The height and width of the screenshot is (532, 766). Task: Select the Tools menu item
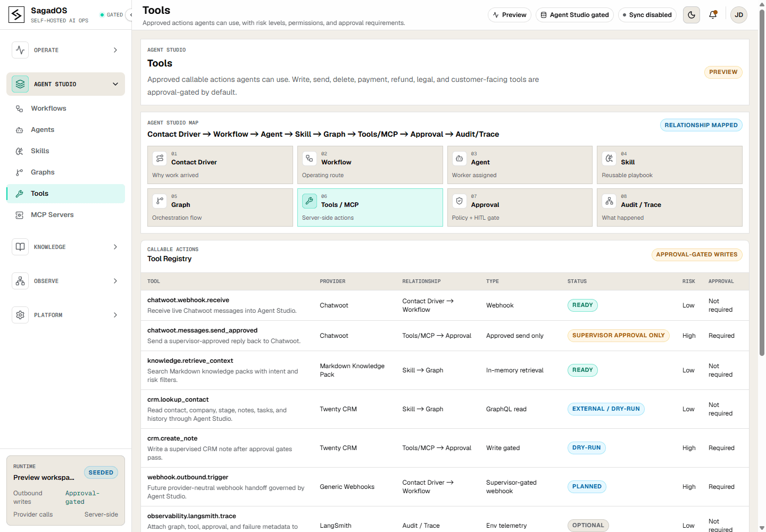(x=65, y=194)
